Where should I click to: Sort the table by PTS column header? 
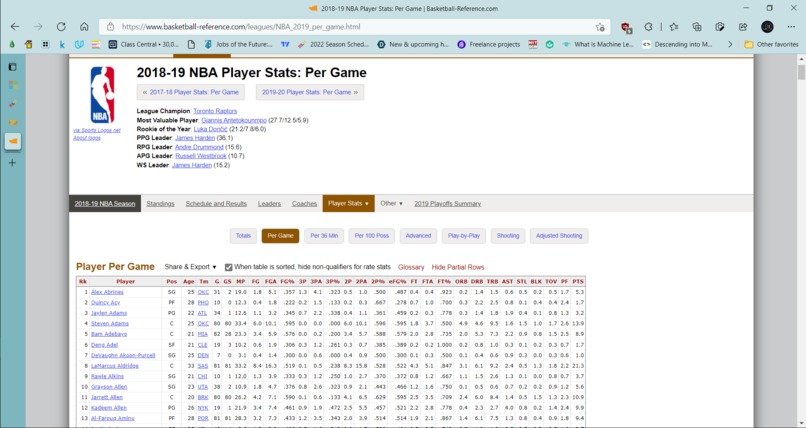pyautogui.click(x=578, y=282)
